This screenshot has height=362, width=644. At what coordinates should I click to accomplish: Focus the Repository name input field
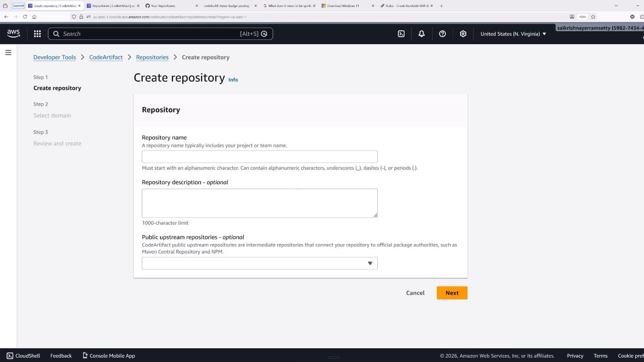pyautogui.click(x=260, y=157)
